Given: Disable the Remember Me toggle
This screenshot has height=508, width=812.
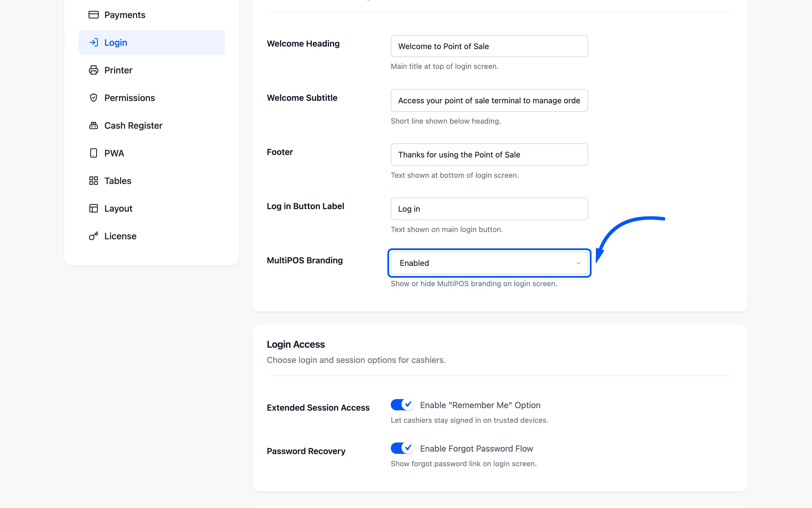Looking at the screenshot, I should pos(402,404).
